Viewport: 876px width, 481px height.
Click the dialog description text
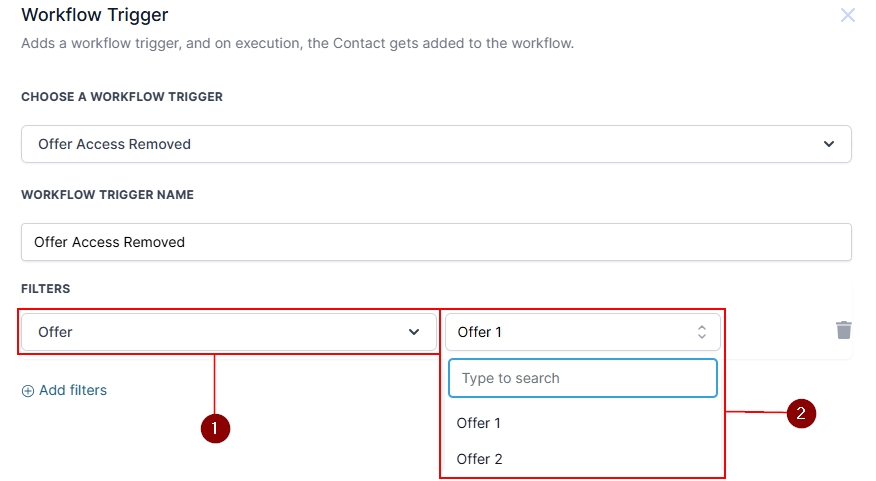pos(297,44)
